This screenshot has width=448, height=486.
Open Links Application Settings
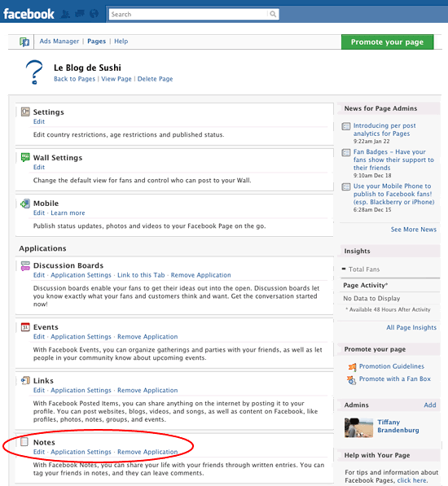[81, 390]
